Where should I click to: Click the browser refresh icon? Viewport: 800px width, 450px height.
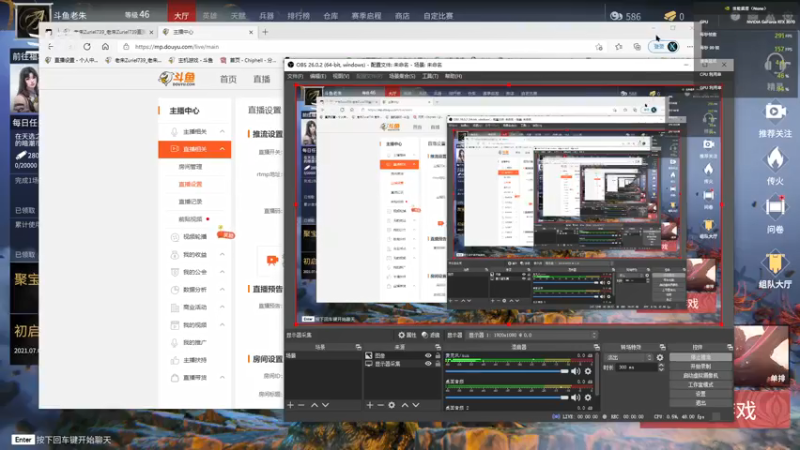click(87, 46)
